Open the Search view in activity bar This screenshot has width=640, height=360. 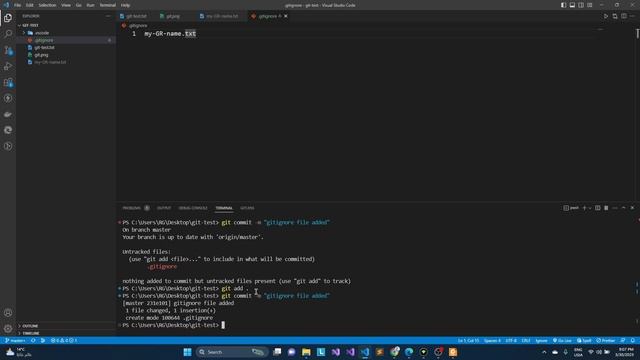point(8,34)
